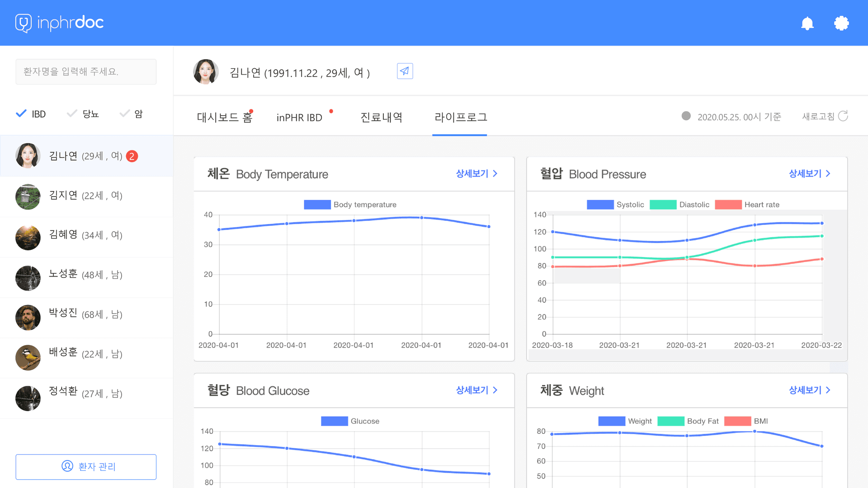
Task: Enable the 당뇨 filter checkbox
Action: tap(71, 113)
